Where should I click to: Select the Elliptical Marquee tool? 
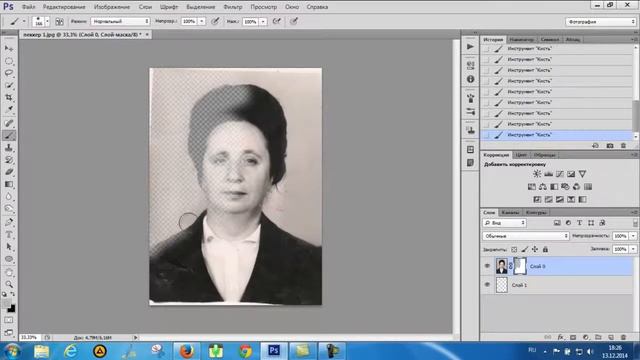pyautogui.click(x=9, y=61)
